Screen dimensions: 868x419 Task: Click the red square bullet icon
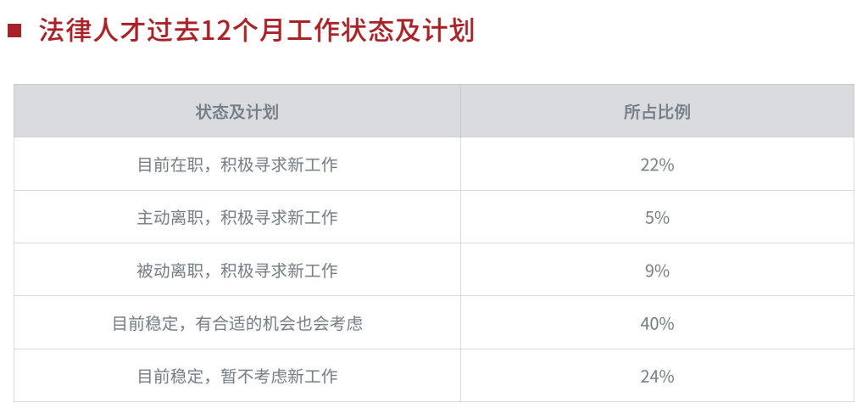(14, 31)
